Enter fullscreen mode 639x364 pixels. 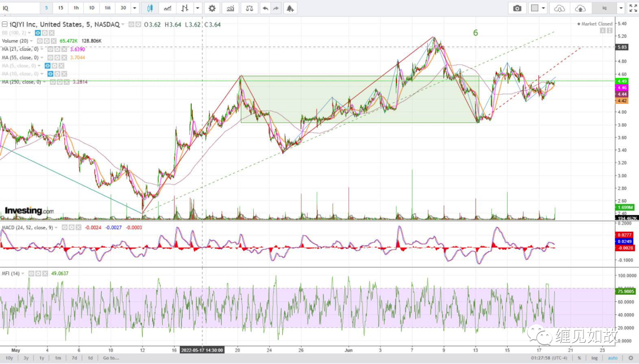click(x=633, y=8)
